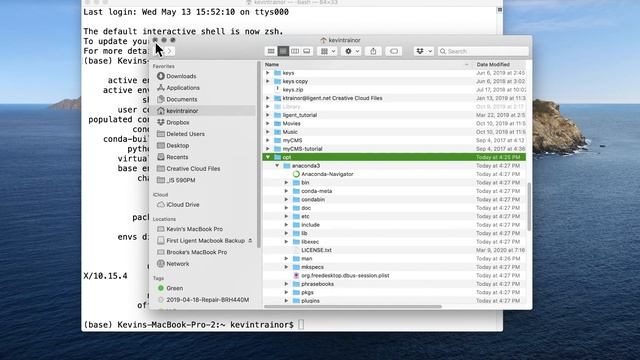Image resolution: width=640 pixels, height=360 pixels.
Task: Switch Finder to icon view
Action: tap(271, 51)
